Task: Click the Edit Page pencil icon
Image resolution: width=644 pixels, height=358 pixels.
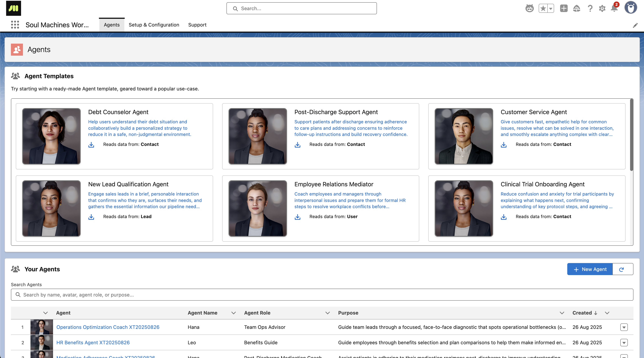Action: (635, 25)
